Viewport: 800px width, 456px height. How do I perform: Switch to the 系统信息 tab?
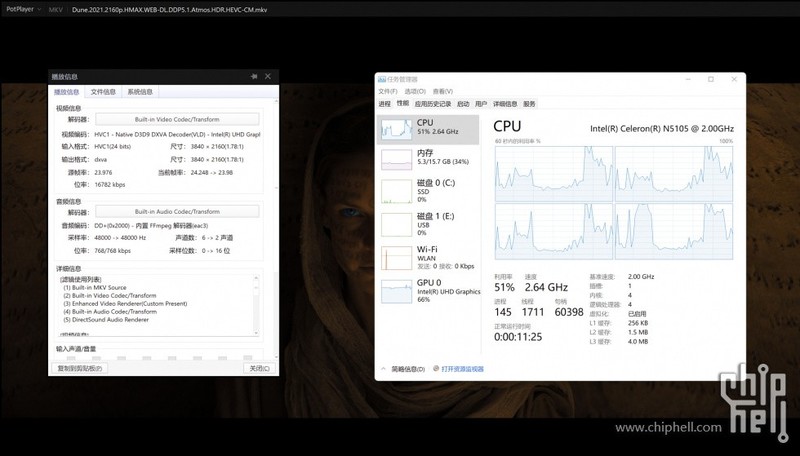click(140, 92)
